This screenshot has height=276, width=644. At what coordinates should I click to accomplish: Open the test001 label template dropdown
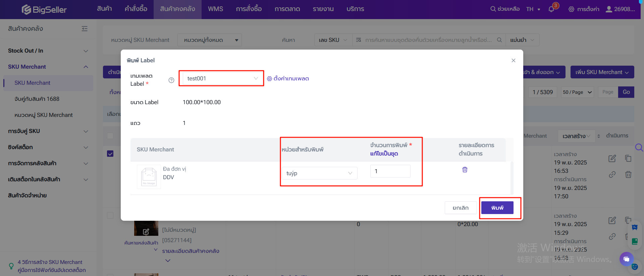(x=221, y=78)
